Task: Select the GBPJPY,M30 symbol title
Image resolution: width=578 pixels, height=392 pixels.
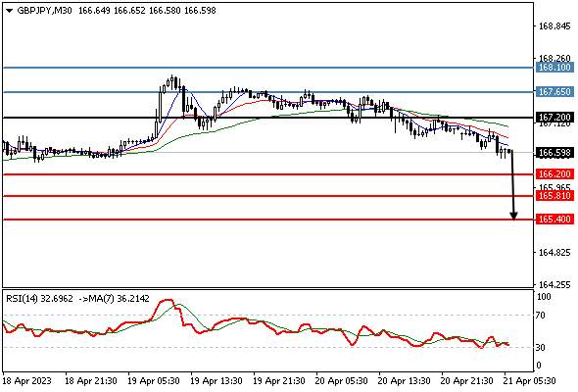Action: pos(45,11)
